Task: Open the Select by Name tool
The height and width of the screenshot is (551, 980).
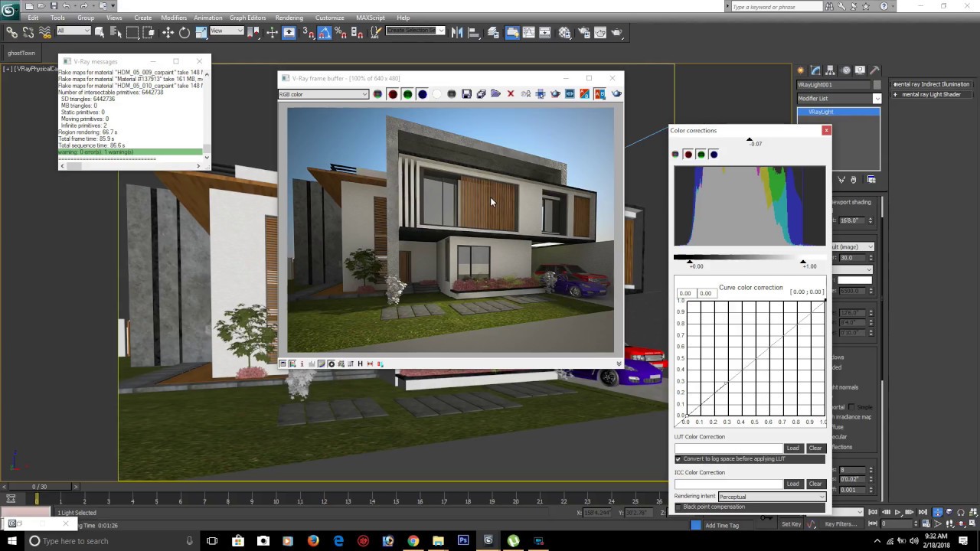Action: (x=116, y=32)
